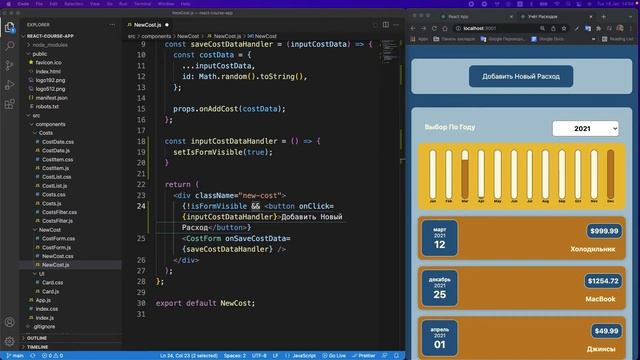640x360 pixels.
Task: Open the Help menu in menu bar
Action: coord(185,4)
